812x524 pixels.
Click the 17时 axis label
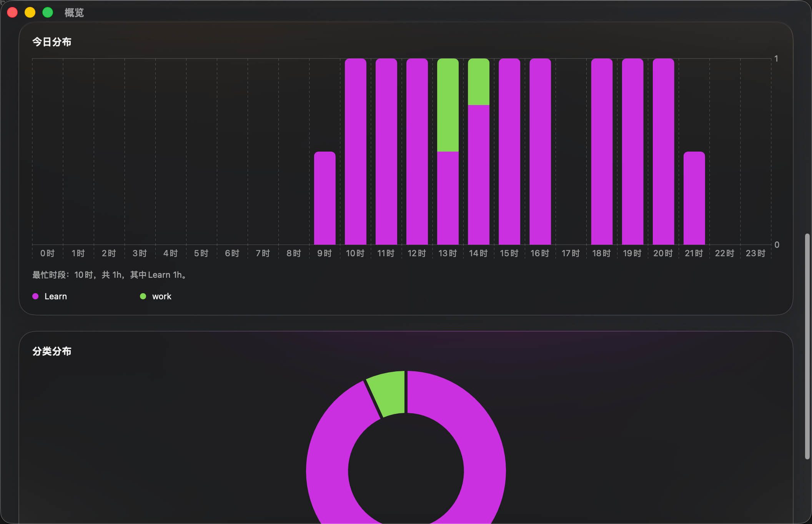click(571, 253)
